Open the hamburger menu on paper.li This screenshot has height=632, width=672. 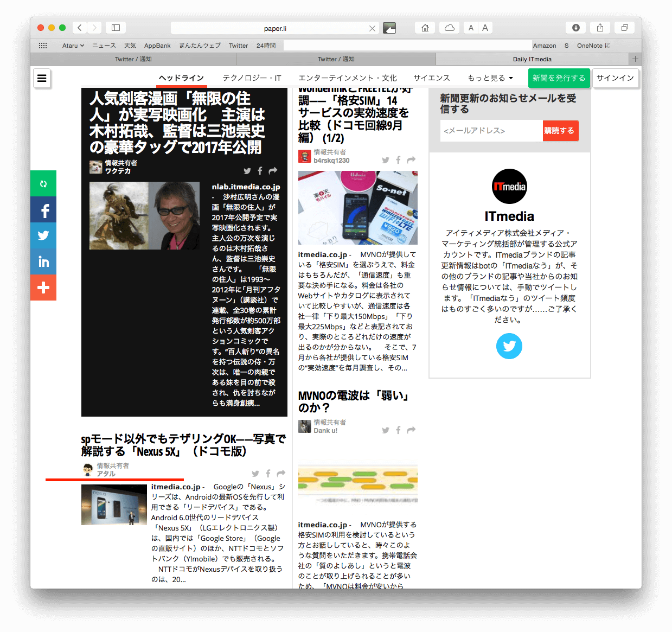[42, 79]
